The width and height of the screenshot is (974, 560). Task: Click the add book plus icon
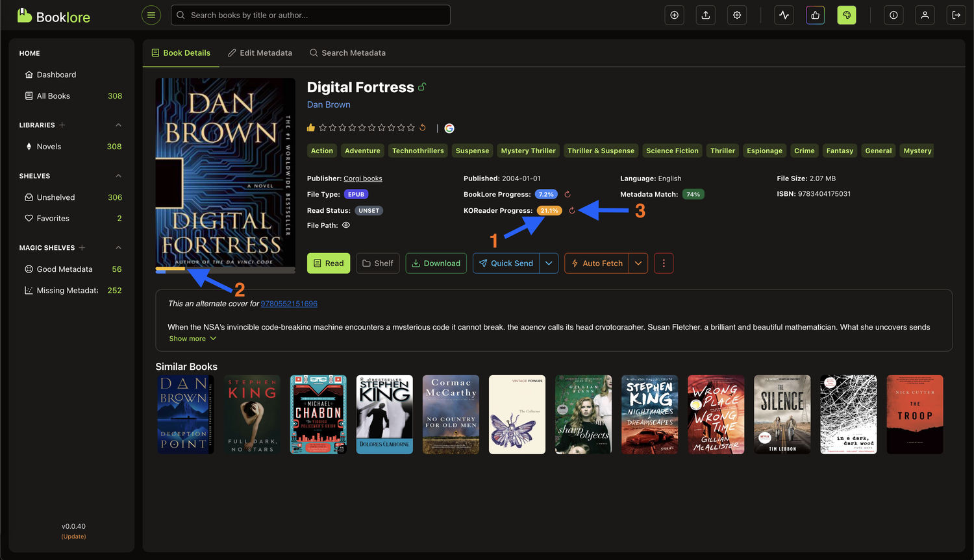click(674, 15)
